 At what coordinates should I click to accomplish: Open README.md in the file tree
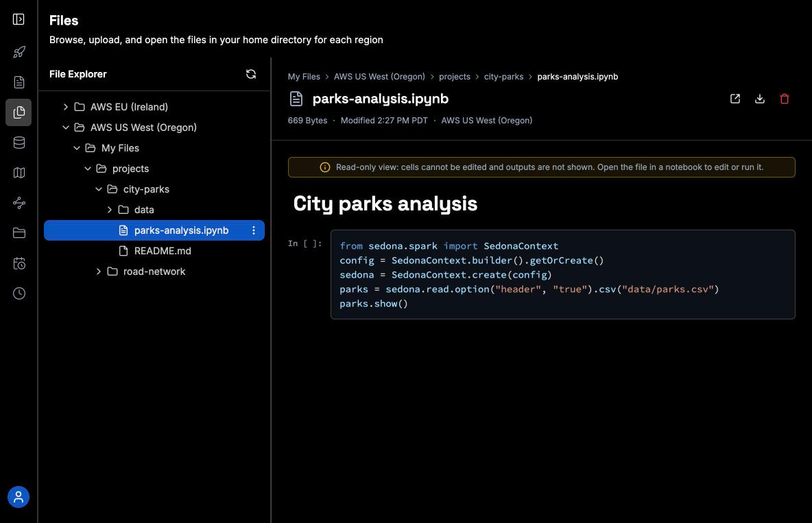click(154, 251)
